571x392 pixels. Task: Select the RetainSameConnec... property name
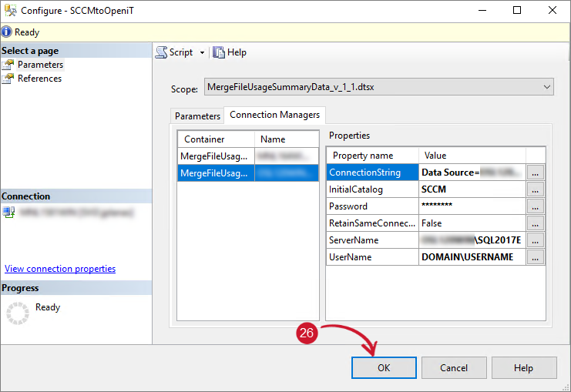372,223
